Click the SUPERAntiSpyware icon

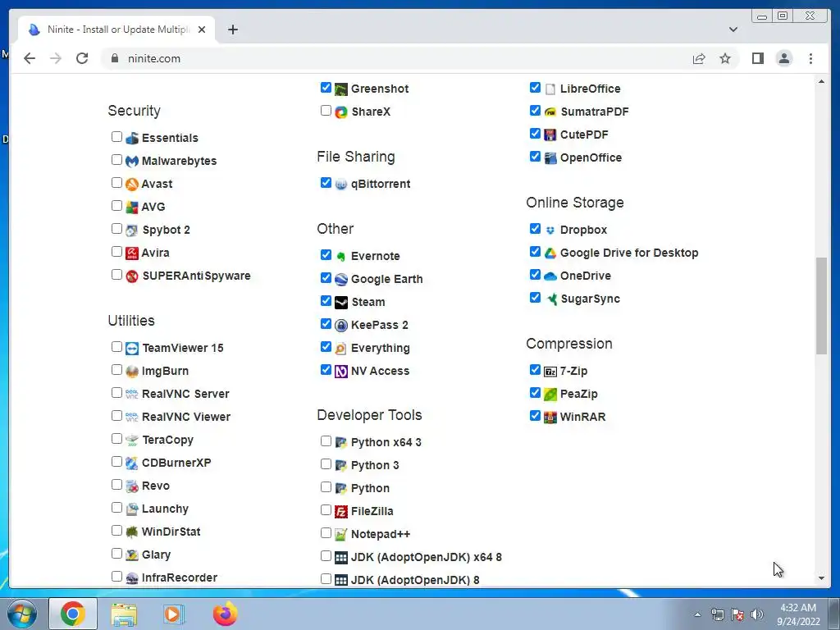click(x=132, y=276)
